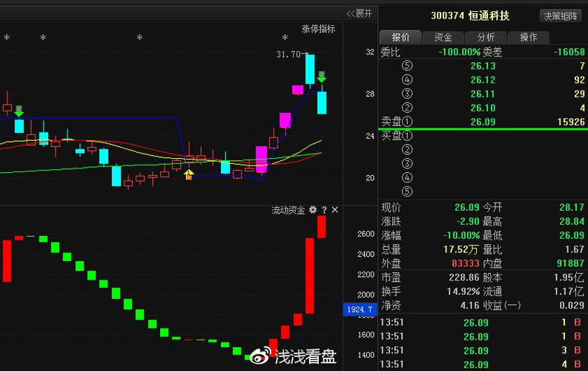Click 外盘 value 83333
The image size is (588, 371).
(x=466, y=263)
